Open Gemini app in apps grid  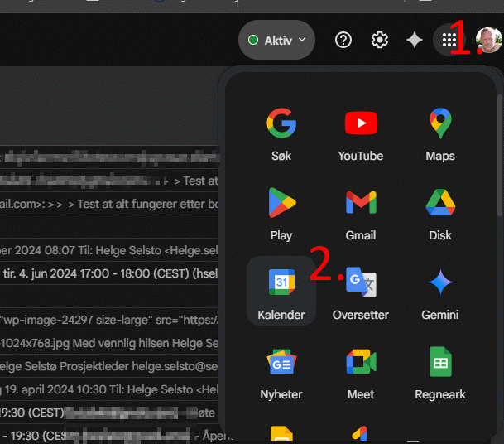click(x=440, y=293)
